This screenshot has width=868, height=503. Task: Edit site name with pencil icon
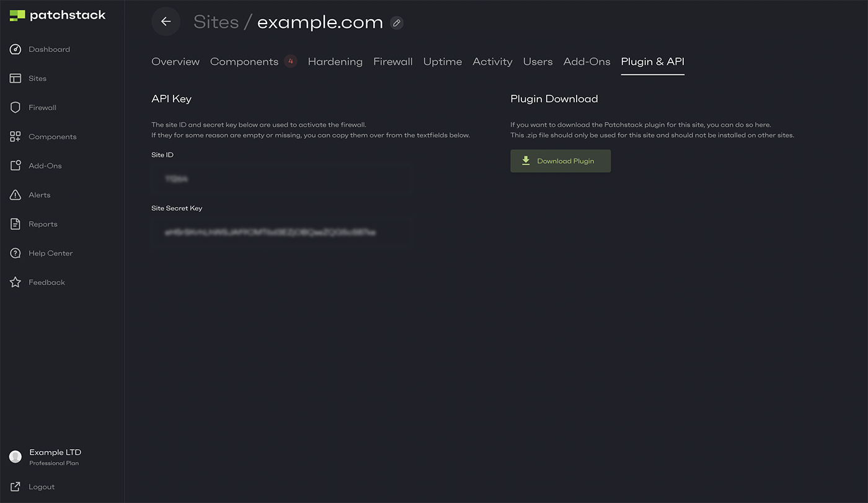pos(397,23)
